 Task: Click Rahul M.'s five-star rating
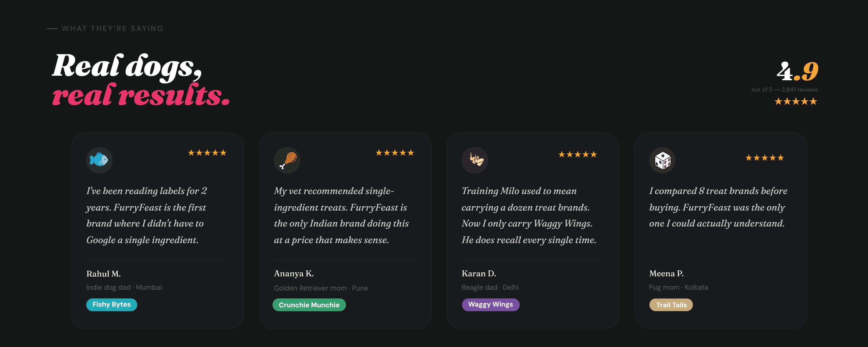click(x=207, y=153)
